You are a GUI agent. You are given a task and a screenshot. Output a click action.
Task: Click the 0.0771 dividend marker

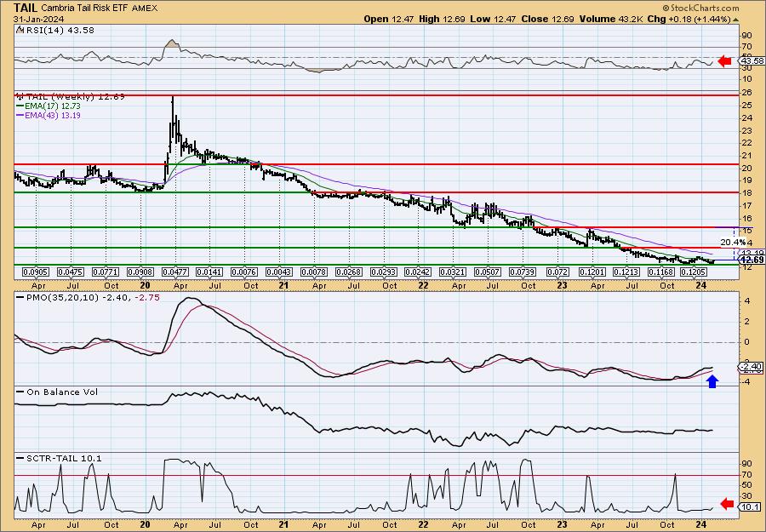[106, 272]
